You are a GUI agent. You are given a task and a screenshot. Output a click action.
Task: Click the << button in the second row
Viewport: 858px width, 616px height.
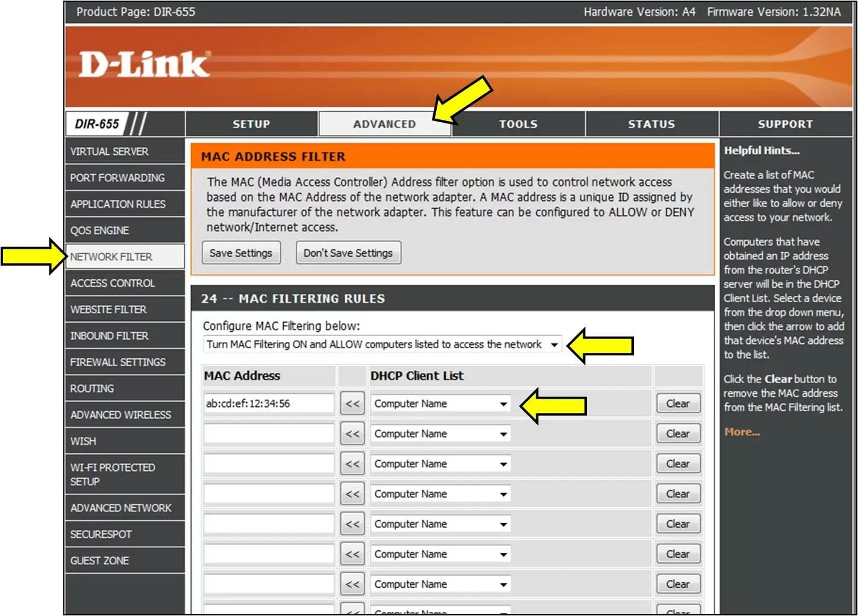pyautogui.click(x=352, y=434)
